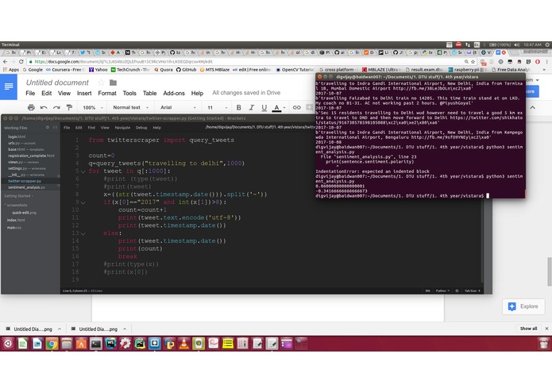Open the Apps bookmark in Chrome
The width and height of the screenshot is (552, 392).
11,70
